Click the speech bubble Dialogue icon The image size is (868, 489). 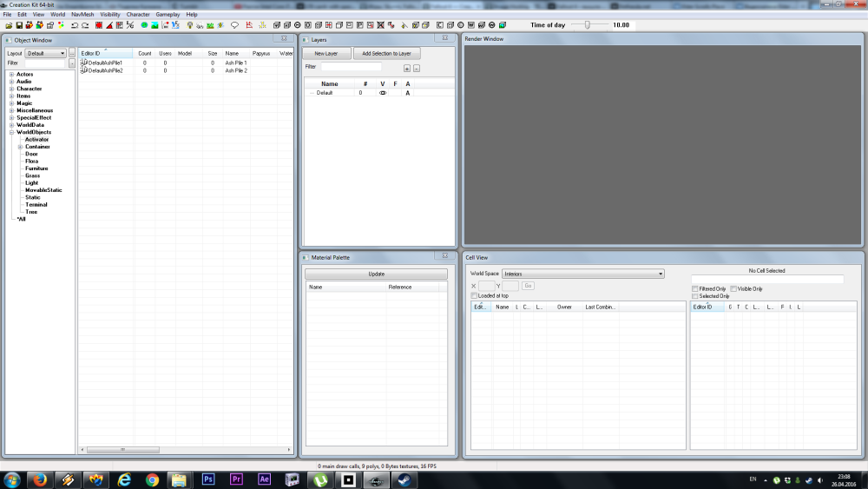point(234,25)
